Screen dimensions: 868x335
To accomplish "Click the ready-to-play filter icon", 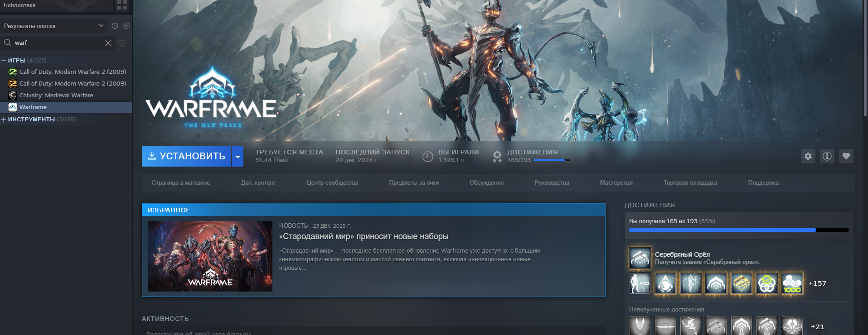I will pos(126,26).
